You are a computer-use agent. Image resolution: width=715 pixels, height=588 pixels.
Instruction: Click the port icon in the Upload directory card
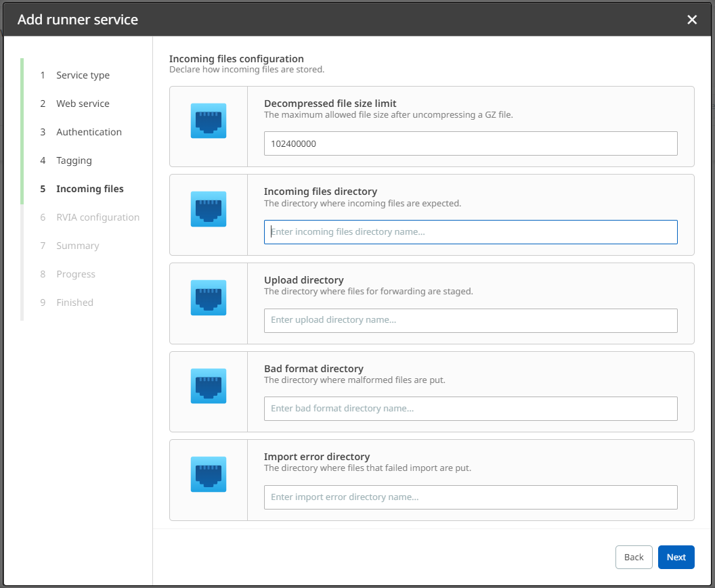(209, 298)
